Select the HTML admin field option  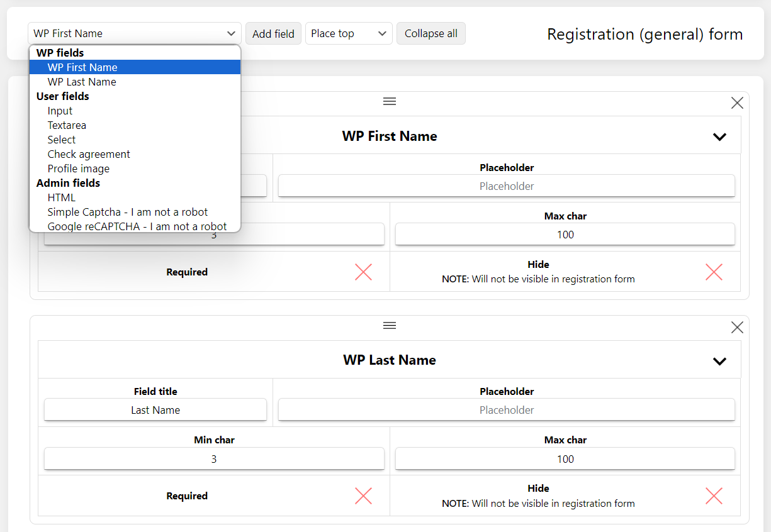(x=135, y=197)
